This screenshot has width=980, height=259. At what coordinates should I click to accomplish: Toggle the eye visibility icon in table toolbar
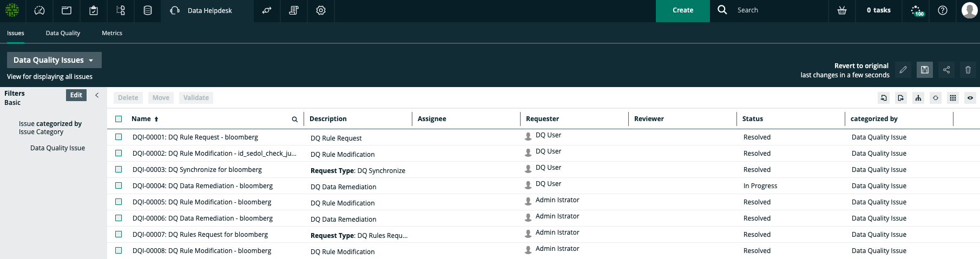[970, 98]
